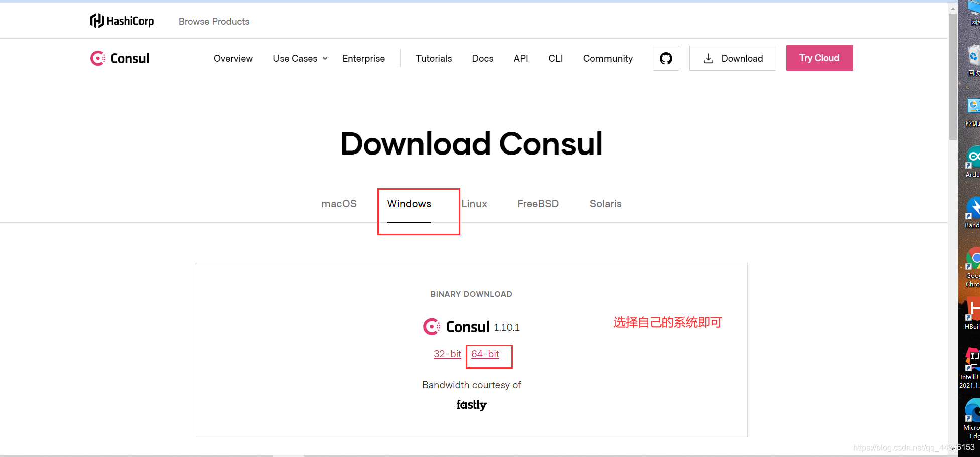
Task: Click the Download button in header
Action: click(x=733, y=58)
